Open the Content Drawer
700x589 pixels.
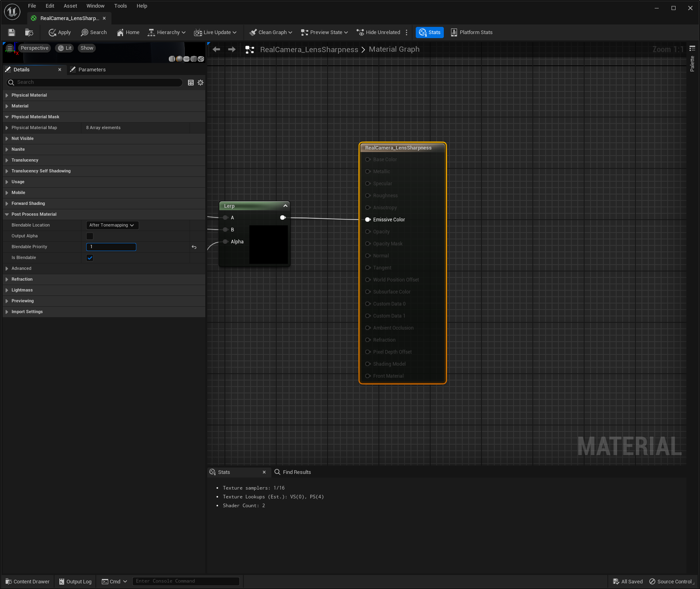click(28, 582)
